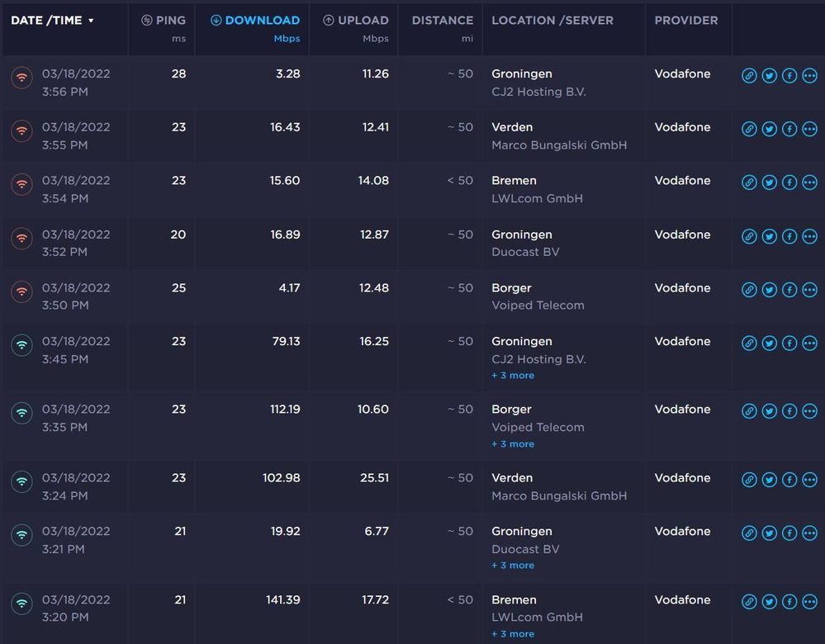Viewport: 825px width, 644px height.
Task: Open more options for 3:20 PM result
Action: point(810,601)
